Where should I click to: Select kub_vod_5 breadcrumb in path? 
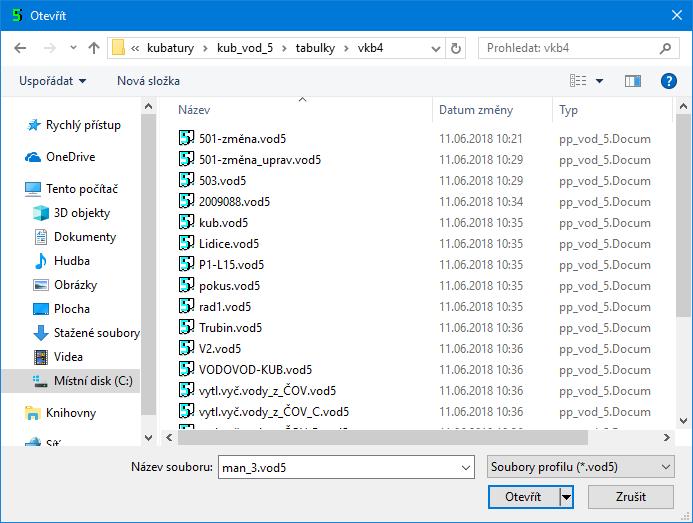[245, 48]
